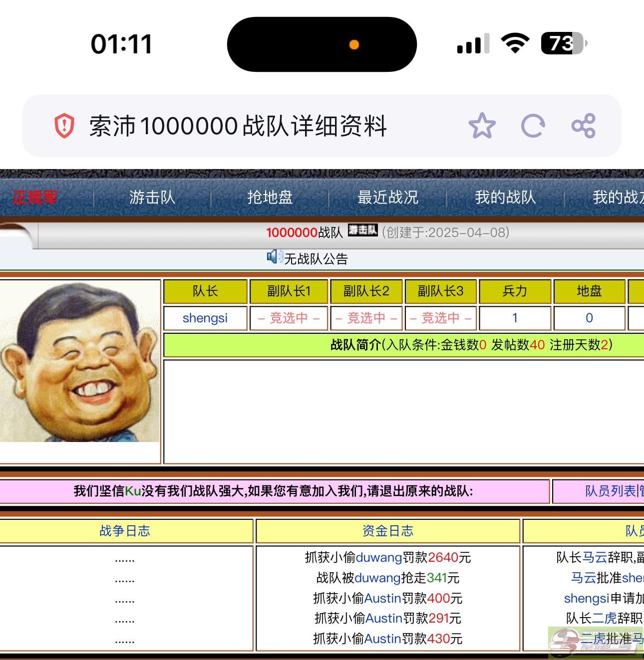The image size is (644, 660).
Task: Open the 抢地盘 tab
Action: pos(270,198)
